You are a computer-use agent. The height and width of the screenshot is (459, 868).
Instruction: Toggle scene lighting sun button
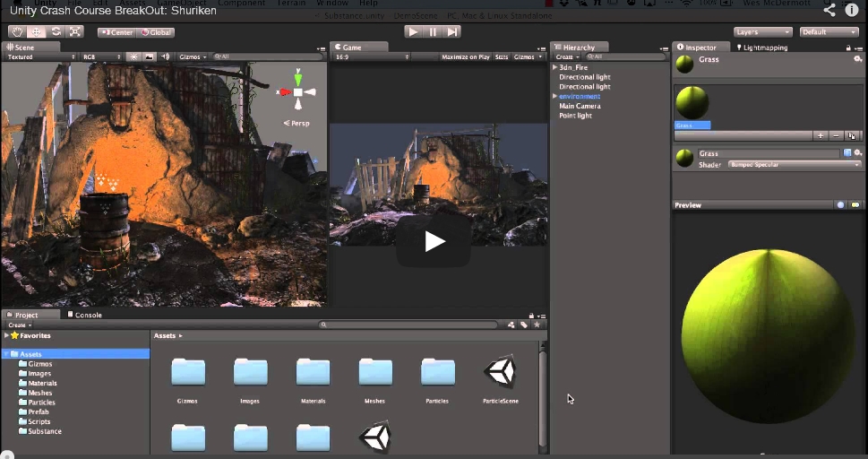point(133,56)
